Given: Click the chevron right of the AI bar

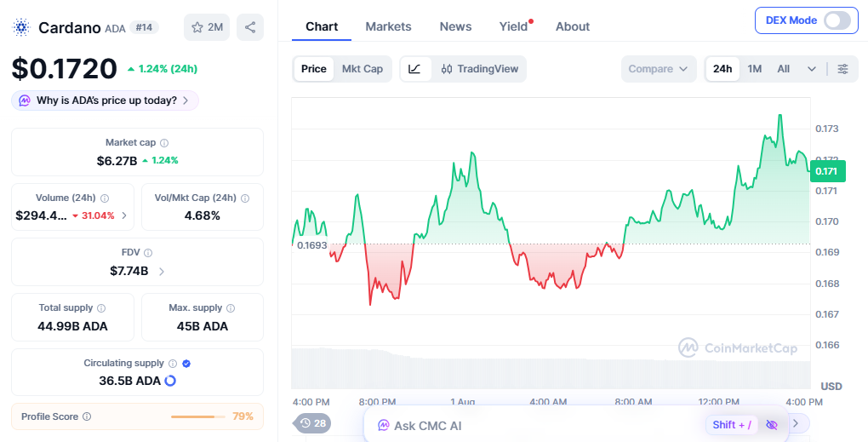Looking at the screenshot, I should point(796,424).
